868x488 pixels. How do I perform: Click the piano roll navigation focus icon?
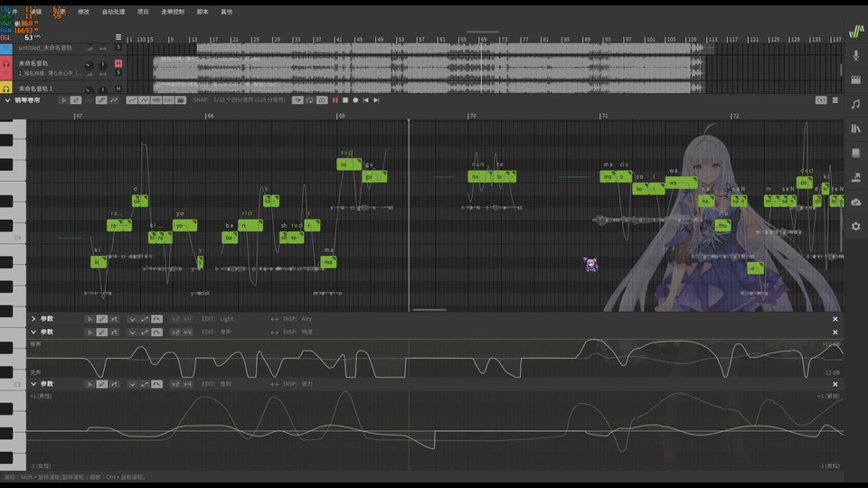(x=821, y=100)
